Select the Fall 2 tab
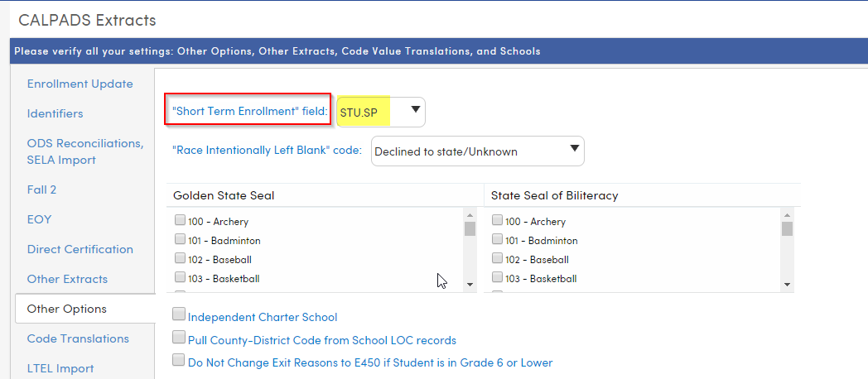Viewport: 868px width, 379px height. click(42, 189)
